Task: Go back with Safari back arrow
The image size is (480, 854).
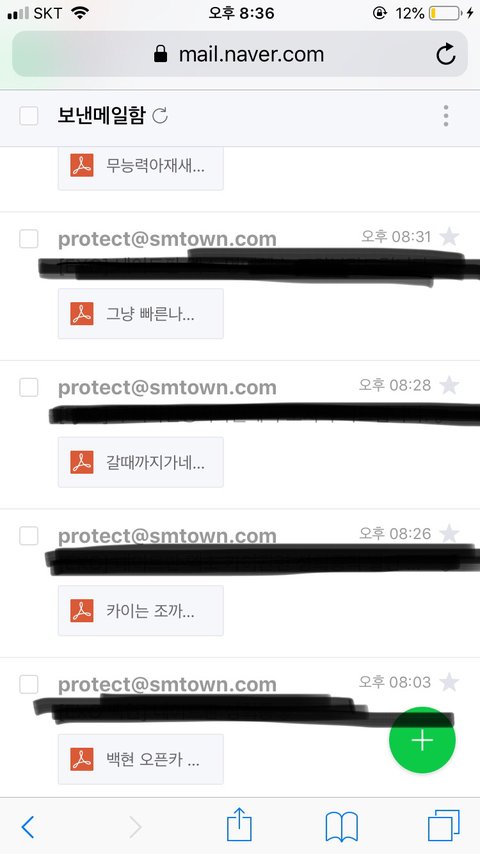Action: pyautogui.click(x=27, y=827)
